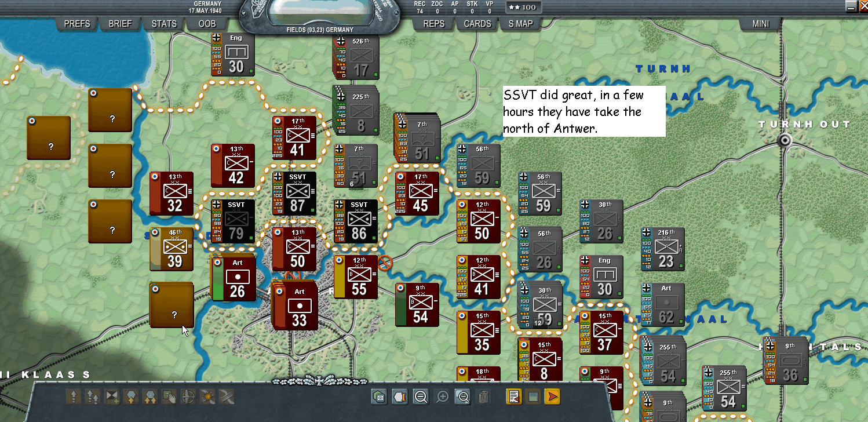Click the hex with orange I icon
Viewport: 868px width, 422px height.
pyautogui.click(x=400, y=397)
